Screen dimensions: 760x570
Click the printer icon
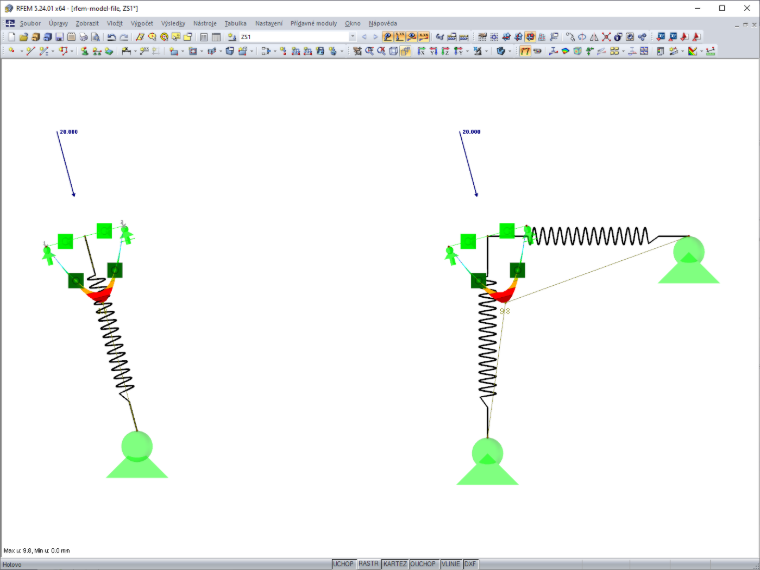click(84, 37)
